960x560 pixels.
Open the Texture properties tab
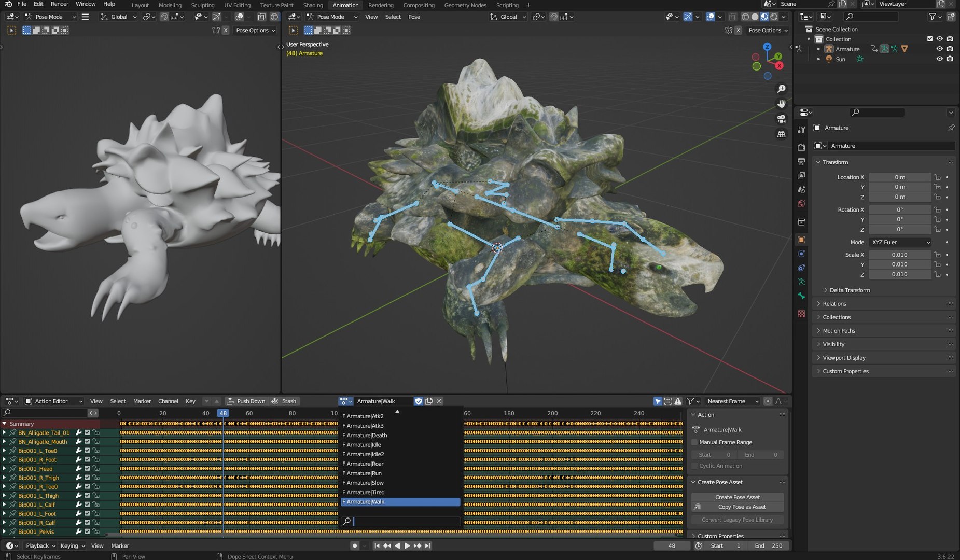[801, 314]
